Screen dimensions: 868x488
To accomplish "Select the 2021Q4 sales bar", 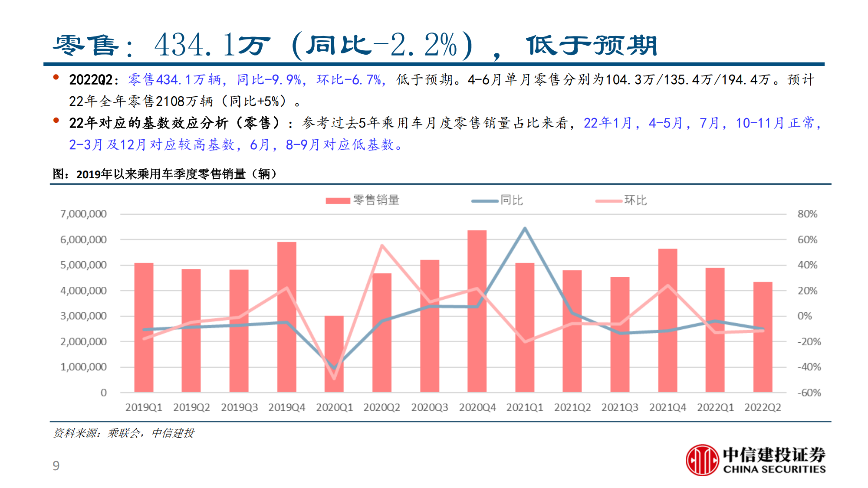I will [x=667, y=321].
